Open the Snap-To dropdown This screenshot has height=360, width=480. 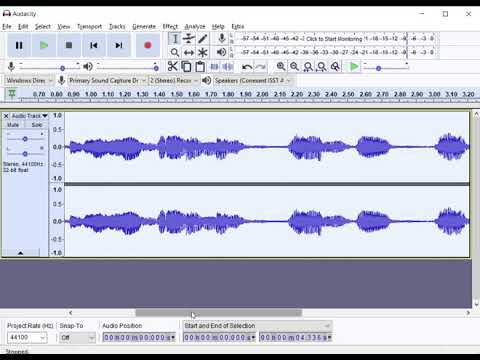click(77, 337)
